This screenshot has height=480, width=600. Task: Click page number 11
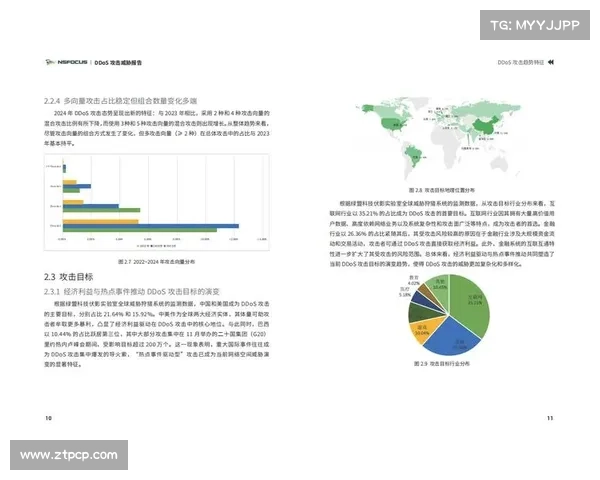pos(550,418)
